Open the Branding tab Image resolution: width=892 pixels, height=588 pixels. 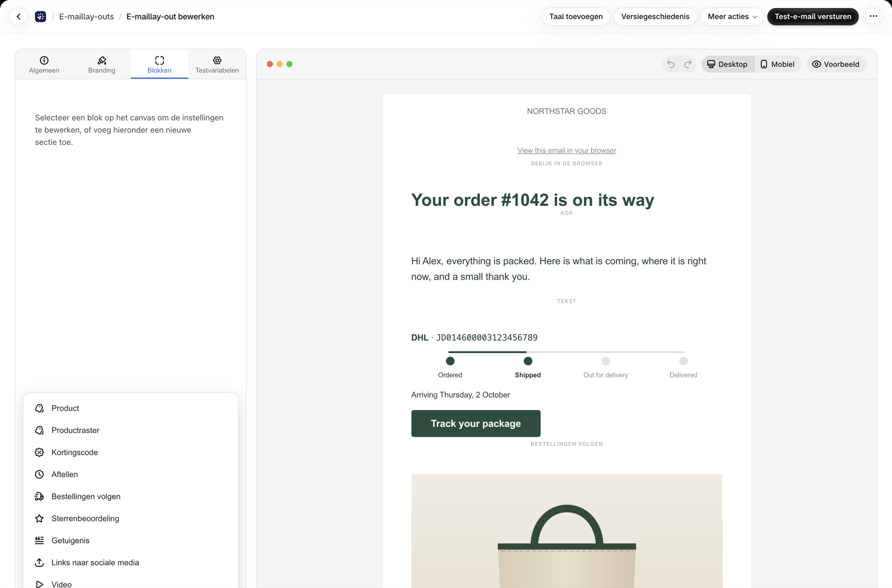coord(102,65)
